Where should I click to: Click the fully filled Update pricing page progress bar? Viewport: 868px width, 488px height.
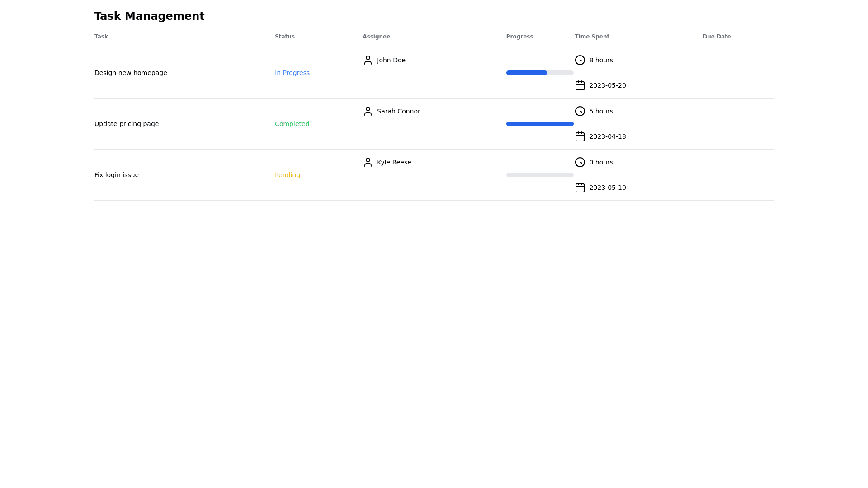click(x=540, y=124)
